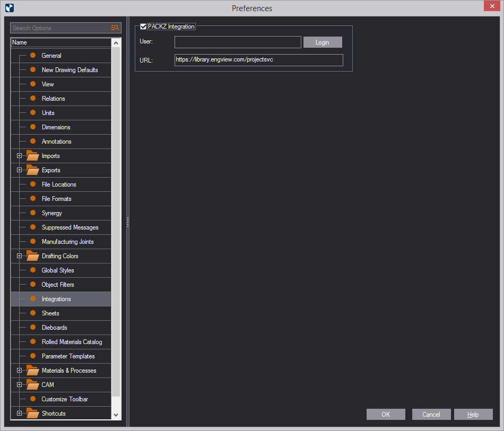The image size is (504, 431).
Task: Click the URL input field
Action: [x=258, y=60]
